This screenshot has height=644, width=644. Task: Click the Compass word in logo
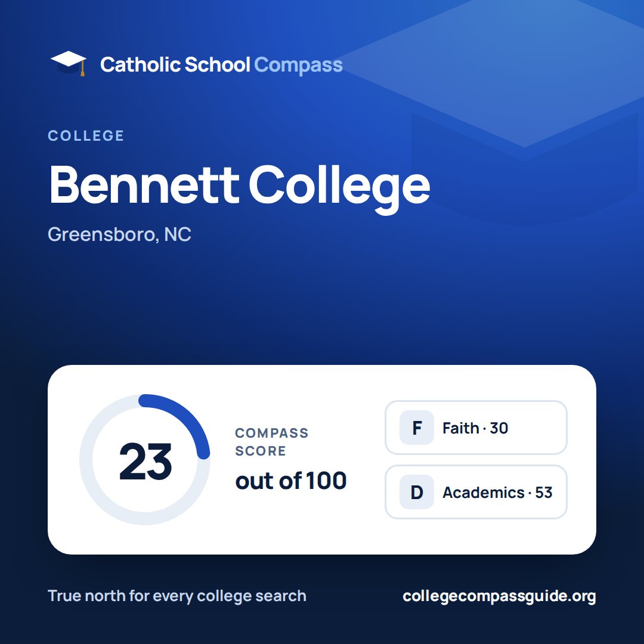pyautogui.click(x=298, y=66)
